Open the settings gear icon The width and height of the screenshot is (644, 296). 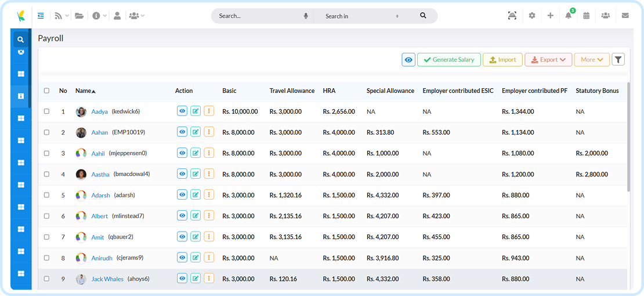click(x=532, y=16)
